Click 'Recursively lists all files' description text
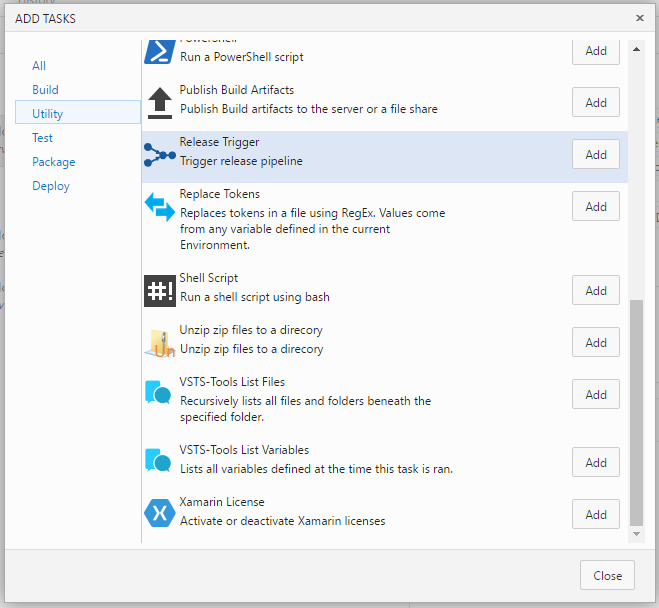 306,409
